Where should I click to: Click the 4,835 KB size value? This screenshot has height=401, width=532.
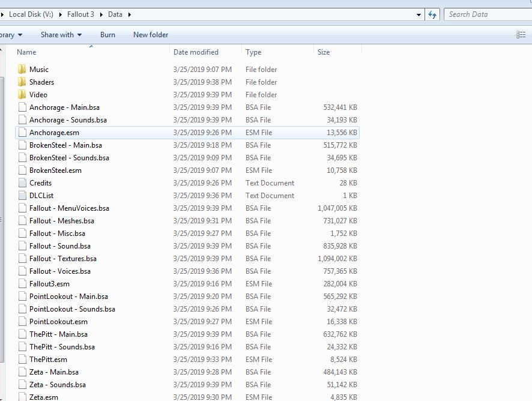click(343, 397)
